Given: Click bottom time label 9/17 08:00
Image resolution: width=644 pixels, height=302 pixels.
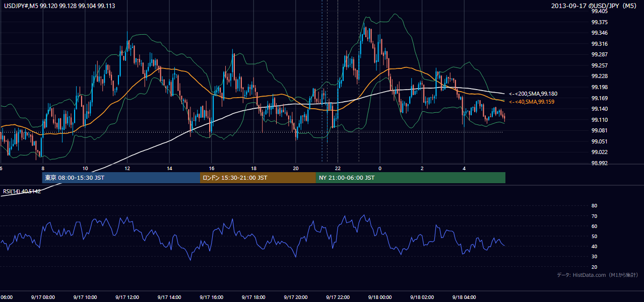Looking at the screenshot, I should [x=42, y=297].
